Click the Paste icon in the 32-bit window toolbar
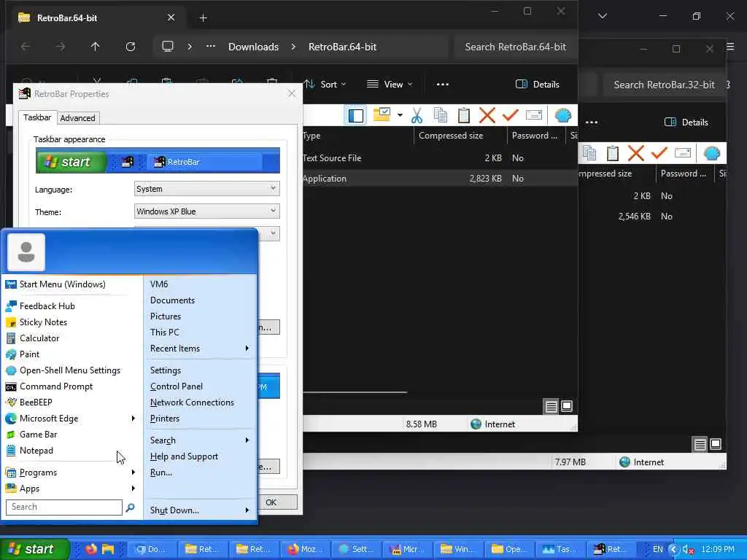This screenshot has width=747, height=560. click(x=613, y=153)
